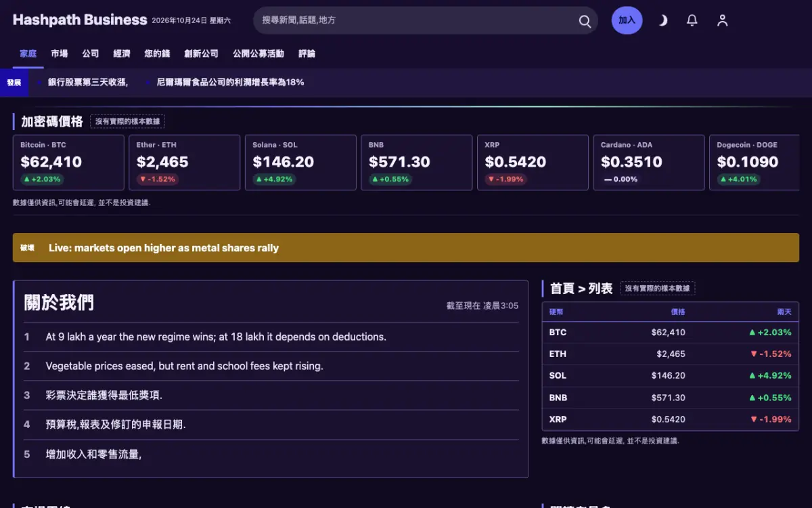
Task: Click the search magnifier icon
Action: click(x=585, y=20)
